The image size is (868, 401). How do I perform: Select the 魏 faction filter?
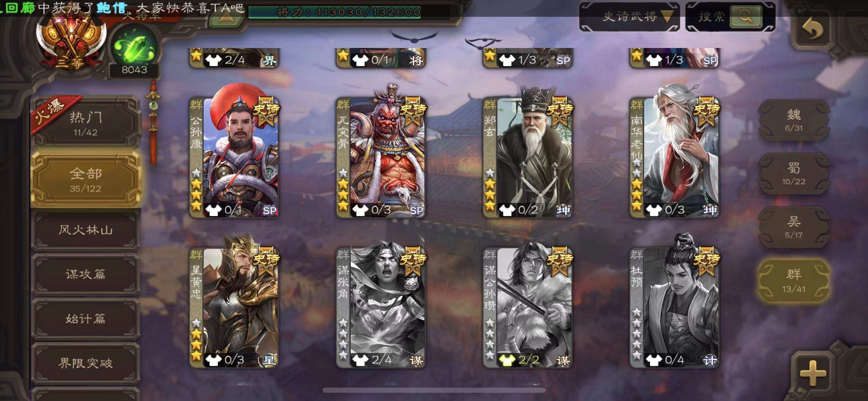(x=794, y=120)
